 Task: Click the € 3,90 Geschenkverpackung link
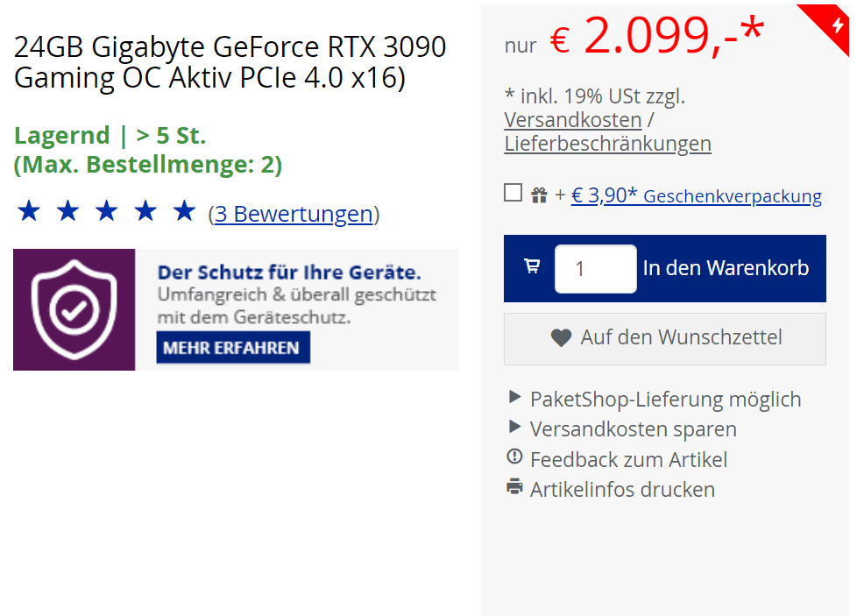pyautogui.click(x=696, y=195)
